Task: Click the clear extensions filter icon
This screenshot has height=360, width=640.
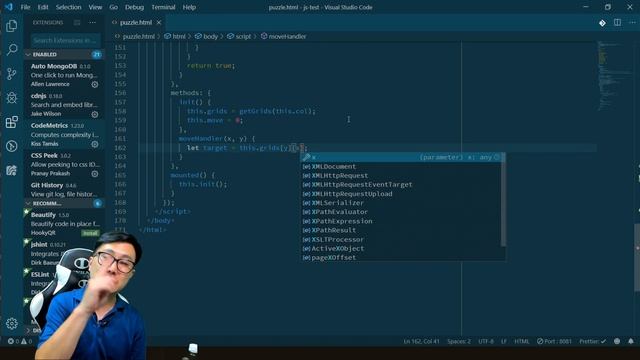Action: 77,23
